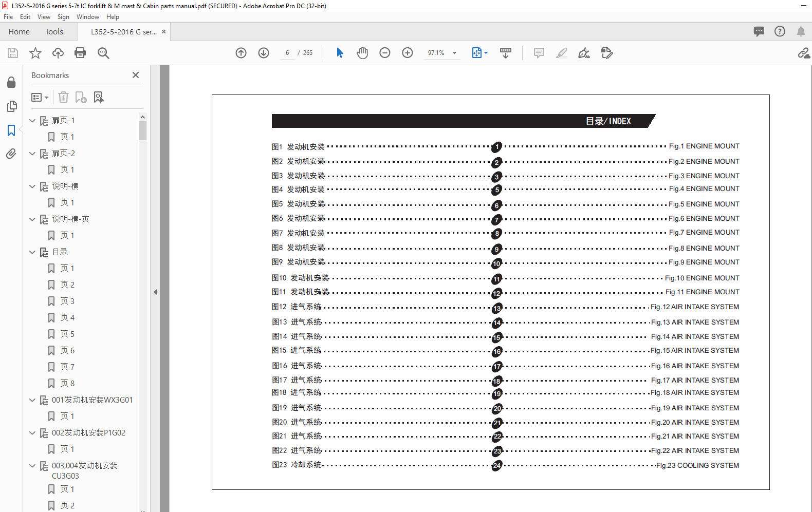
Task: Activate the hand pan tool
Action: [362, 53]
